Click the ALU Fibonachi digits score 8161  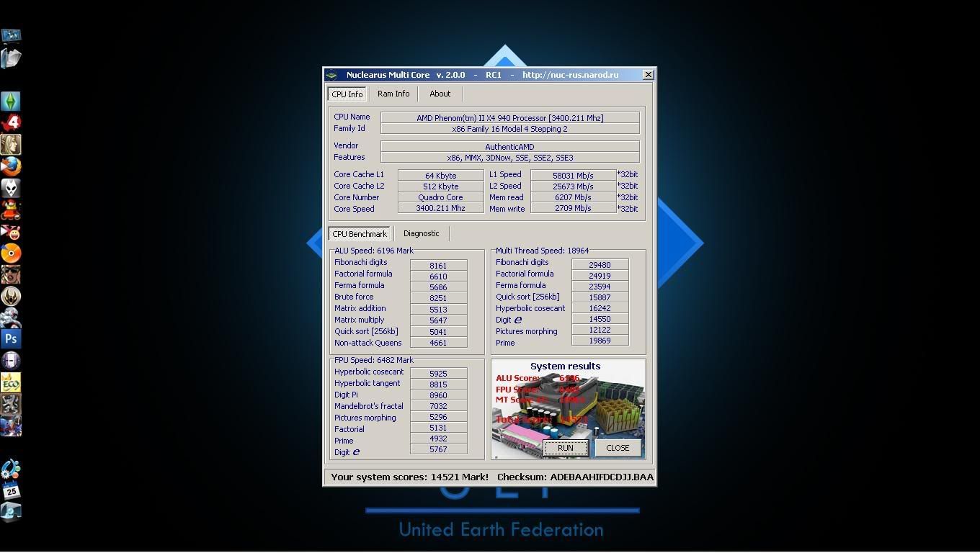pyautogui.click(x=439, y=266)
